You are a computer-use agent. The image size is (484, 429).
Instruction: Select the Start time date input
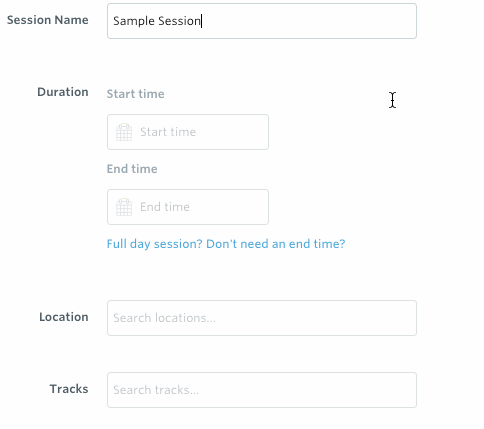188,132
